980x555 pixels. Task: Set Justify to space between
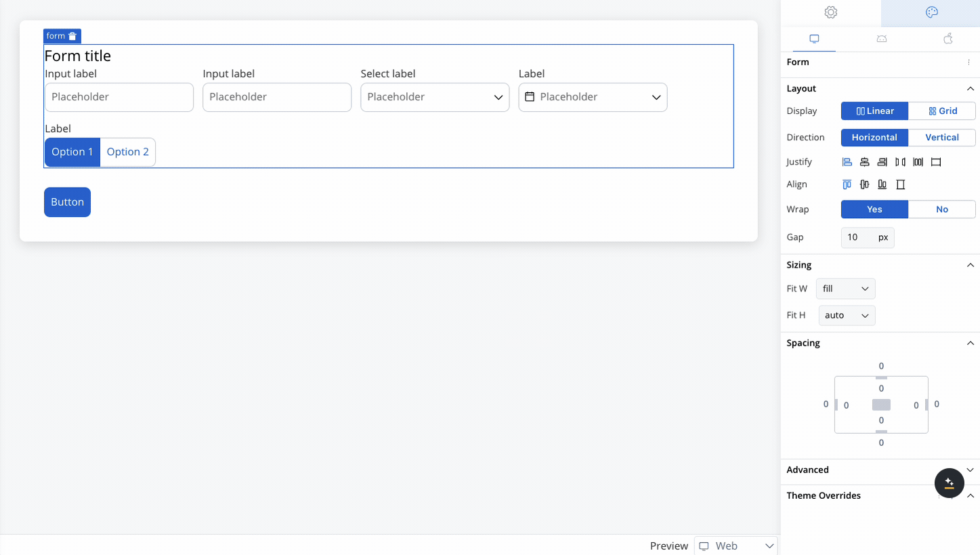(x=900, y=162)
